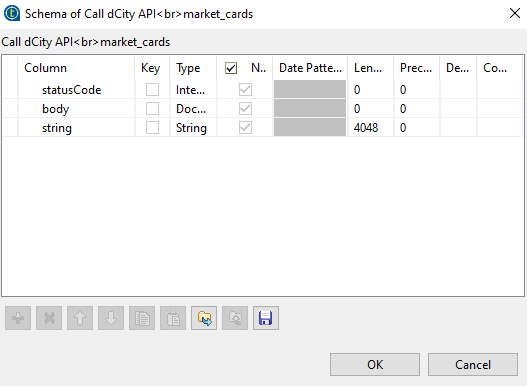This screenshot has height=386, width=527.
Task: Click the remove column X icon
Action: point(49,318)
